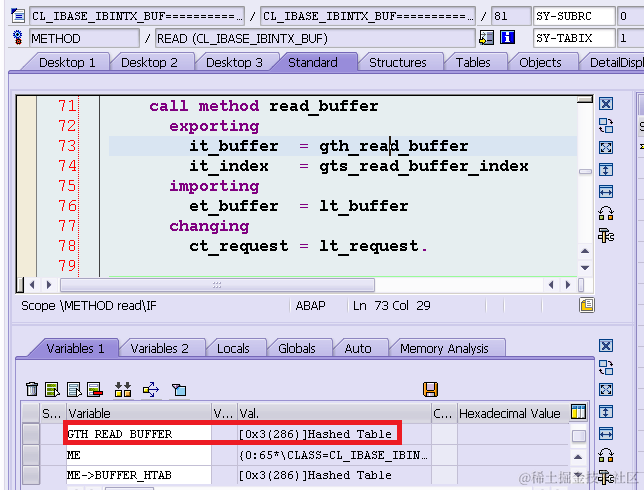The image size is (644, 490).
Task: Click the gray list icon in variables toolbar
Action: (x=74, y=389)
